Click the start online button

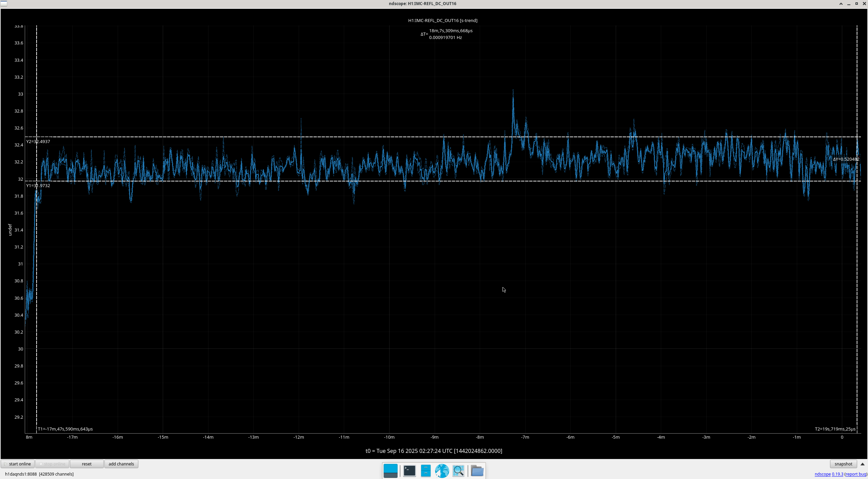tap(18, 464)
